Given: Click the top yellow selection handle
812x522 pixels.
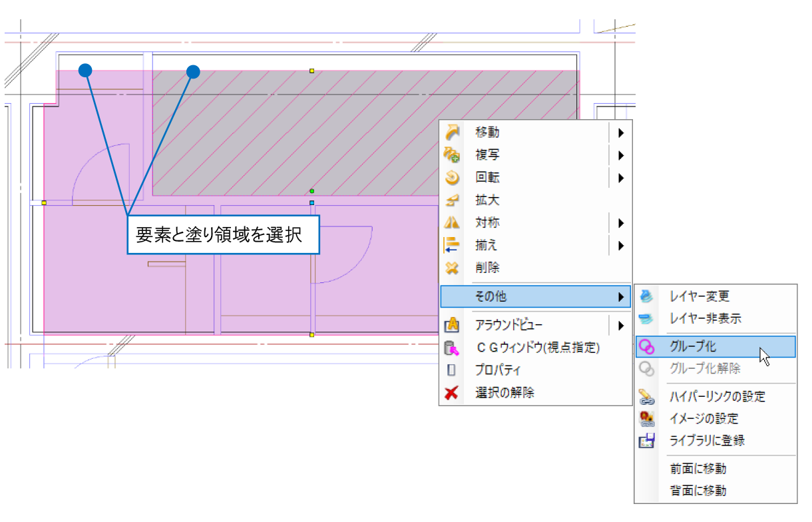Looking at the screenshot, I should 311,70.
